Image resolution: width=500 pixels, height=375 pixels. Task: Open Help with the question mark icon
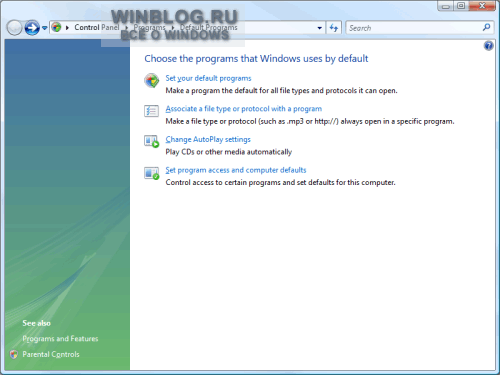[x=489, y=46]
